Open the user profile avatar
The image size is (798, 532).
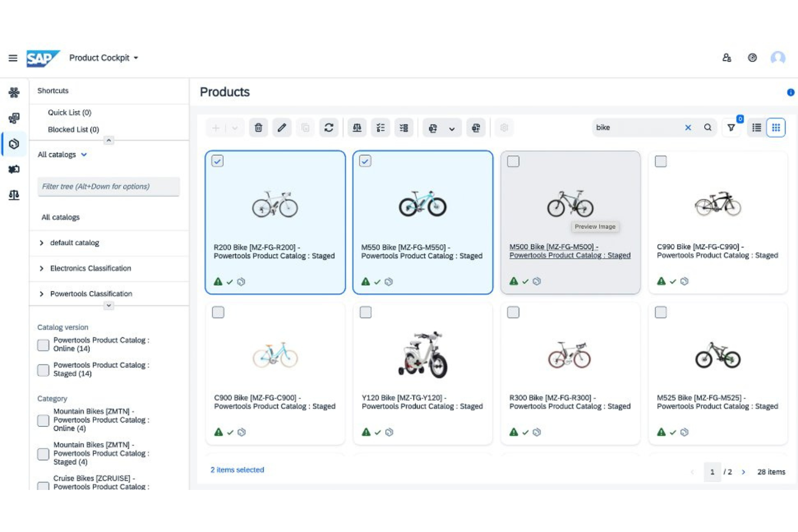778,58
